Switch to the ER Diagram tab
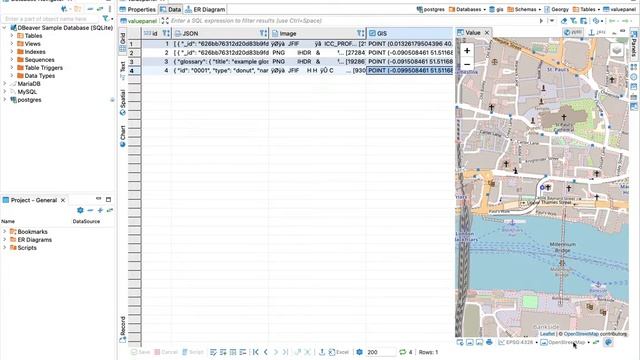This screenshot has width=640, height=360. [205, 9]
